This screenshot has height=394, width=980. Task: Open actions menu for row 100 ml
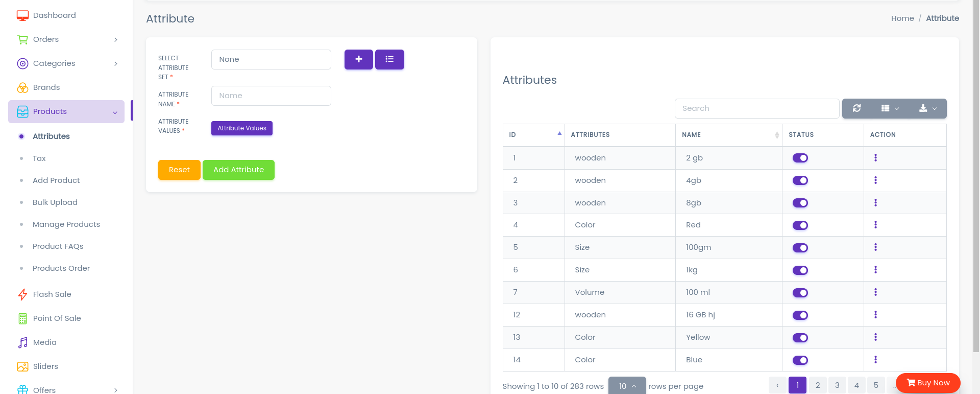[x=875, y=292]
